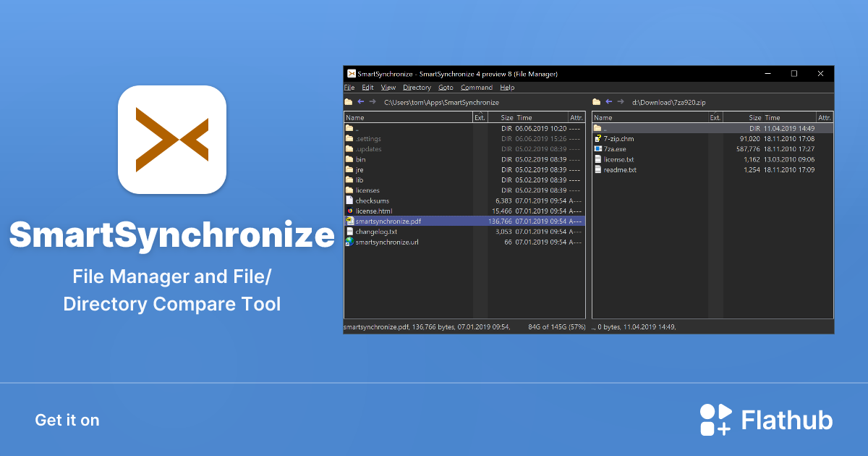Image resolution: width=868 pixels, height=456 pixels.
Task: Open the Directory menu
Action: [417, 87]
